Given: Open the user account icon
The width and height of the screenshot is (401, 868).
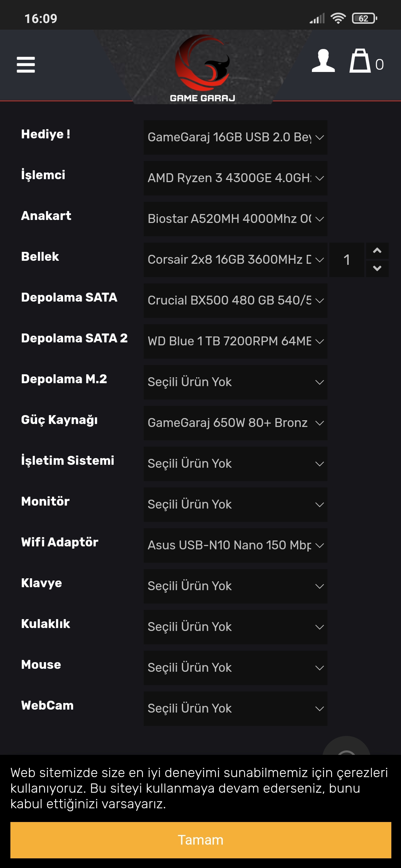Looking at the screenshot, I should tap(323, 61).
